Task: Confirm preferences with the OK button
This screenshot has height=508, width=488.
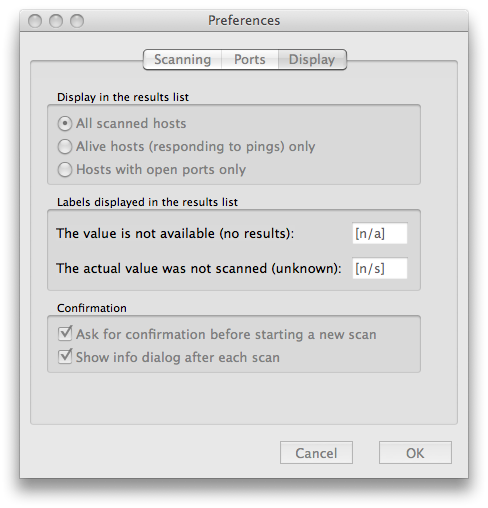Action: 415,453
